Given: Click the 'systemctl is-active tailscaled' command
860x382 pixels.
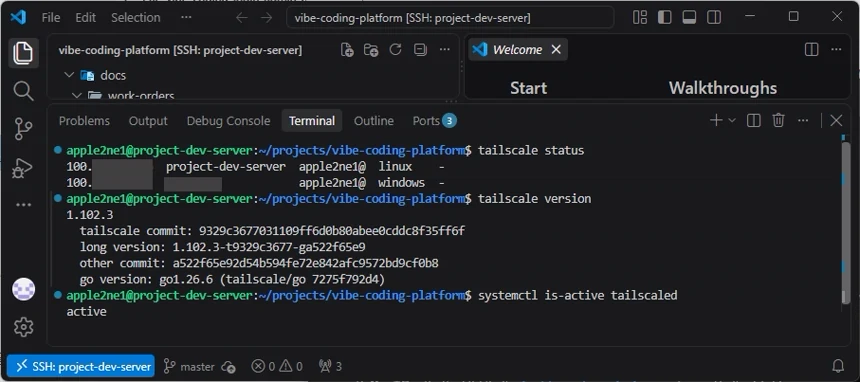Looking at the screenshot, I should tap(578, 296).
